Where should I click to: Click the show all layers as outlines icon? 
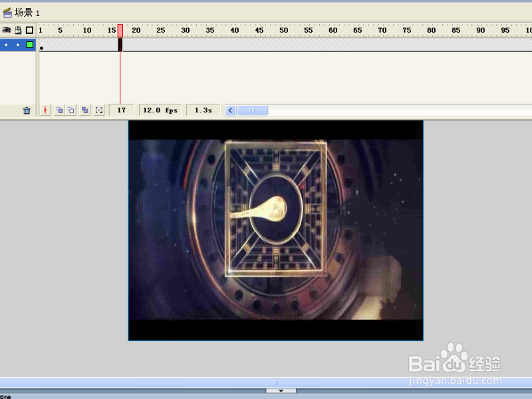[x=29, y=30]
